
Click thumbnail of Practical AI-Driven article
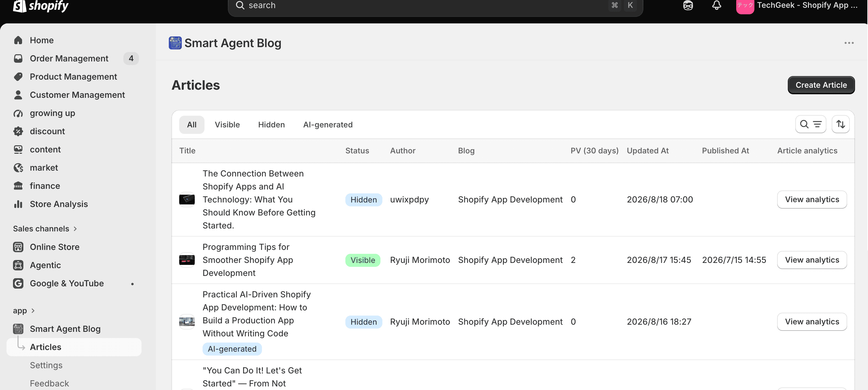[187, 321]
